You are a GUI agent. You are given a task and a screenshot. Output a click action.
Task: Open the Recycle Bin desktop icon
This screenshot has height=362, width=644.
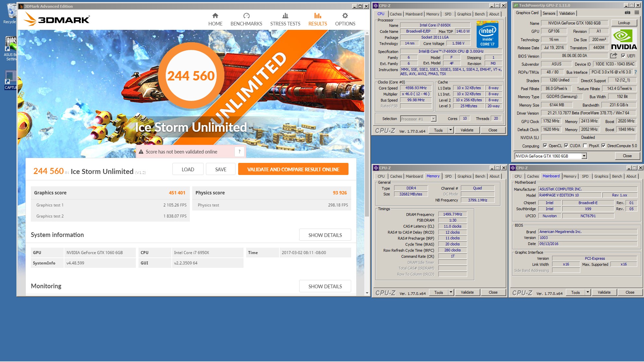11,14
